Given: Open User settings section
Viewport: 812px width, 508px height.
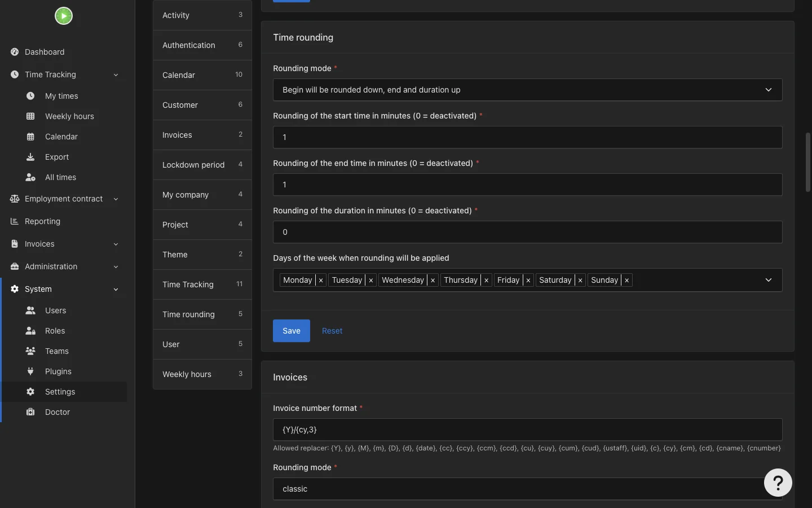Looking at the screenshot, I should point(202,344).
